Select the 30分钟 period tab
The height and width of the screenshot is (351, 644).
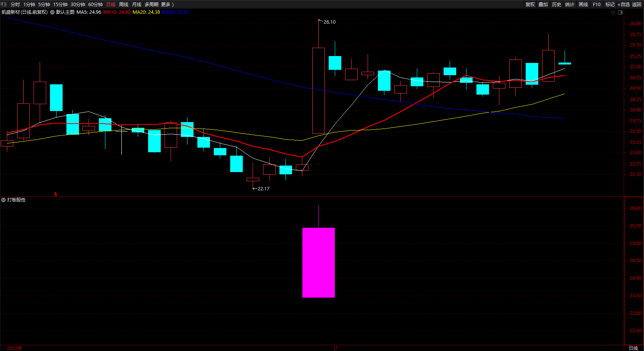click(78, 5)
